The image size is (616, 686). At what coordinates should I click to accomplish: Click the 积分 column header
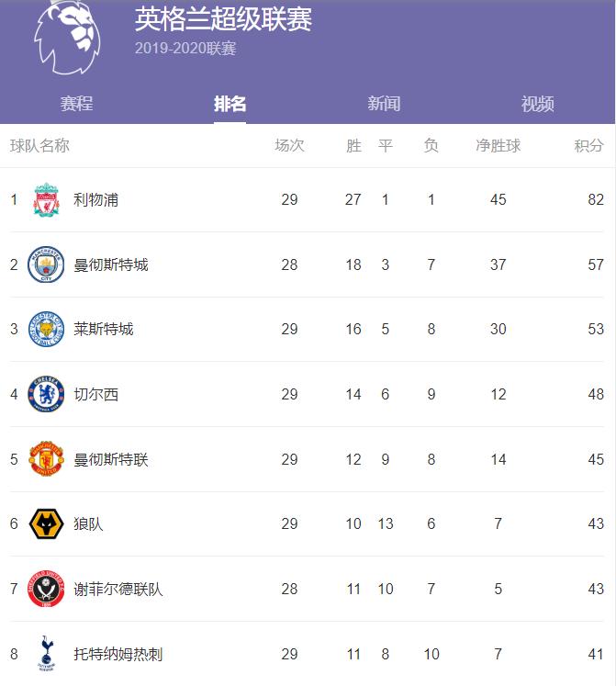point(588,146)
